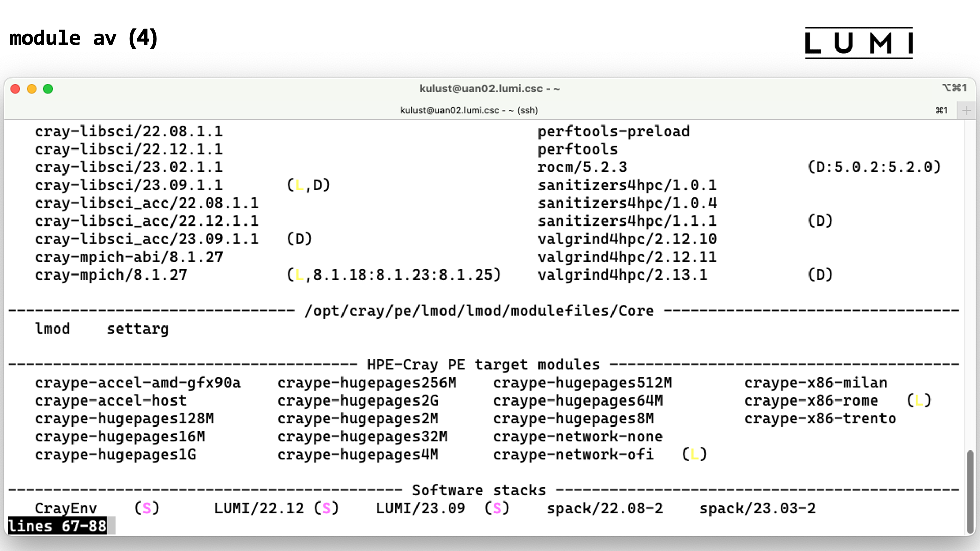Viewport: 980px width, 551px height.
Task: Click the red close window button
Action: [x=15, y=89]
